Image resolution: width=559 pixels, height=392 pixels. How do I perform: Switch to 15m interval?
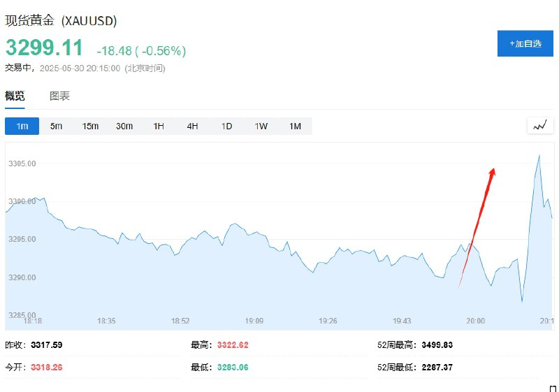click(x=90, y=126)
